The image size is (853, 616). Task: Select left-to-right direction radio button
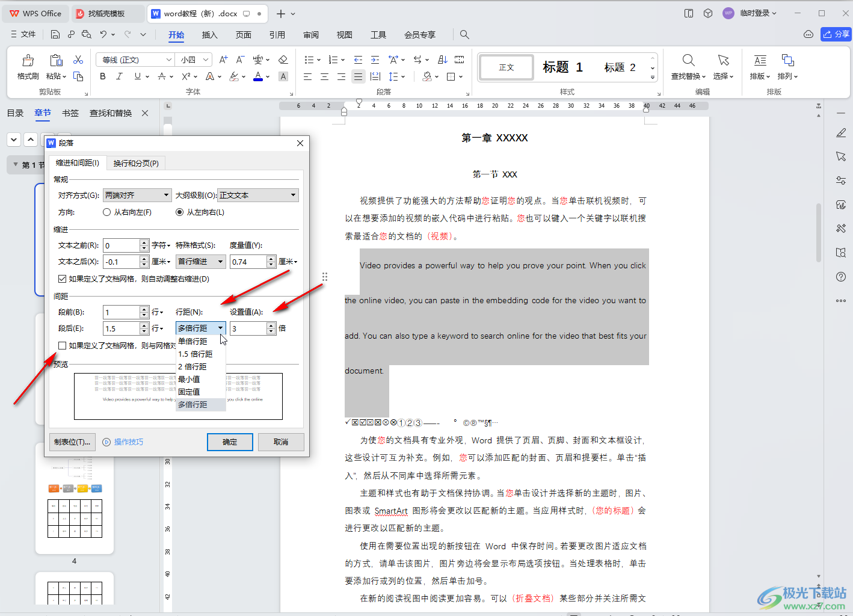coord(179,212)
